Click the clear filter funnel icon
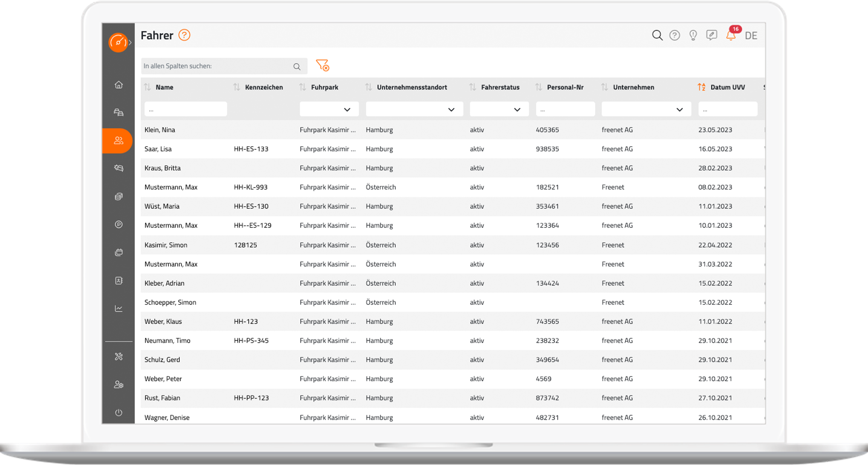 322,65
